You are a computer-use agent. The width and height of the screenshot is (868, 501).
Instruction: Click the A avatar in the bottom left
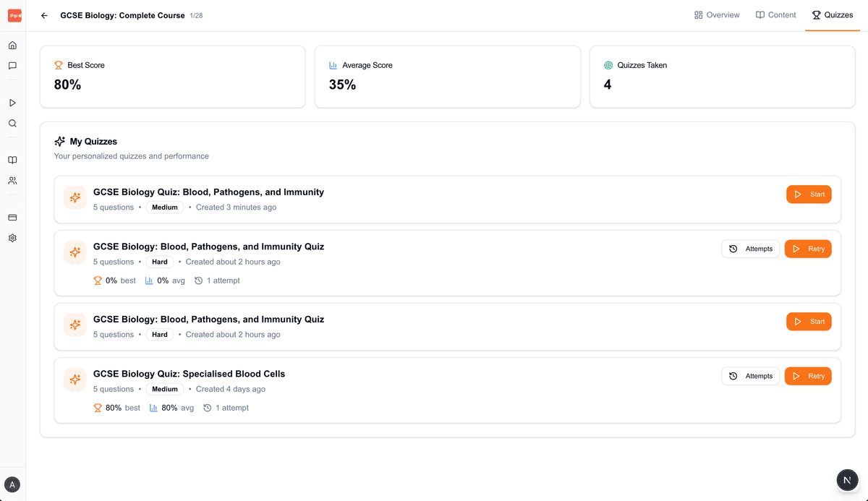(x=12, y=484)
